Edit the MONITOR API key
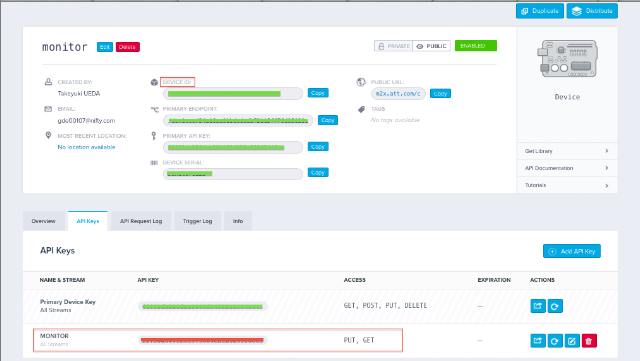This screenshot has height=361, width=640. point(572,341)
